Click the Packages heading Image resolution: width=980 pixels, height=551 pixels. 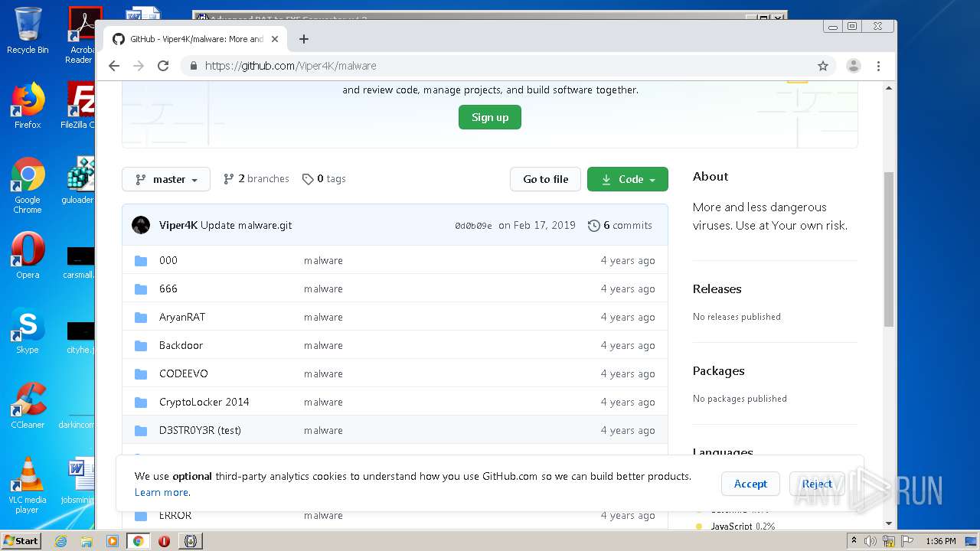(x=719, y=370)
